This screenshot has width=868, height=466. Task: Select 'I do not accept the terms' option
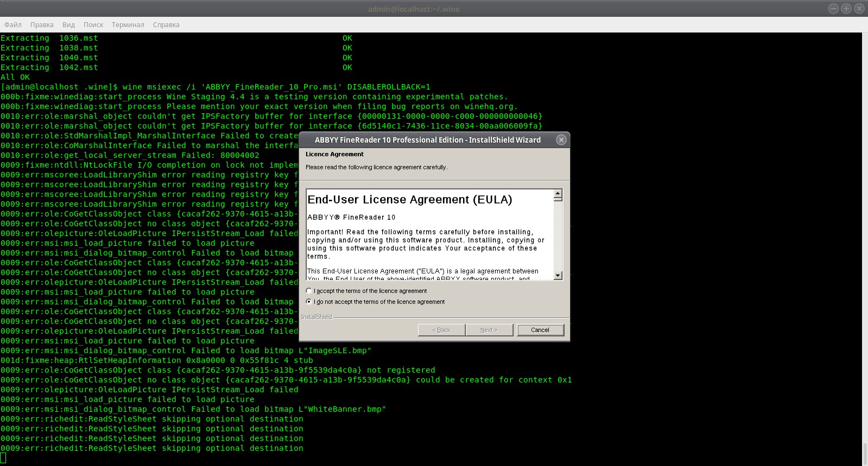click(x=309, y=302)
